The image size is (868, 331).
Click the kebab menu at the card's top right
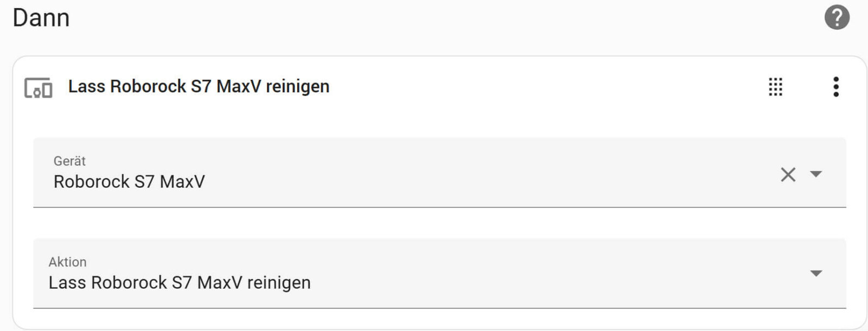tap(836, 87)
